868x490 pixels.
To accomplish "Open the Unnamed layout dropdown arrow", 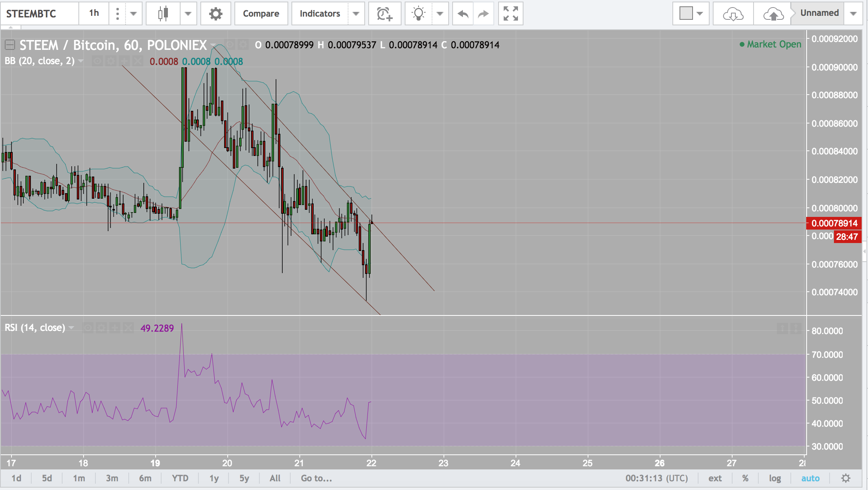I will pos(853,14).
